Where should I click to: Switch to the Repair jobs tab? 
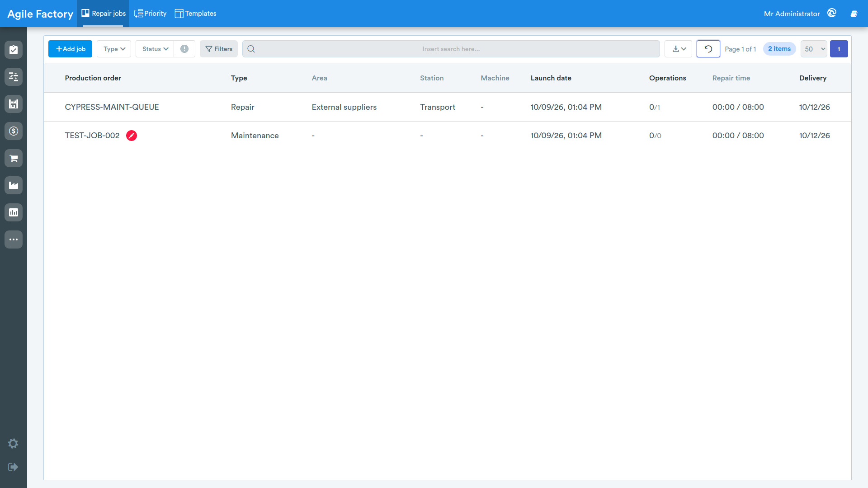click(104, 14)
